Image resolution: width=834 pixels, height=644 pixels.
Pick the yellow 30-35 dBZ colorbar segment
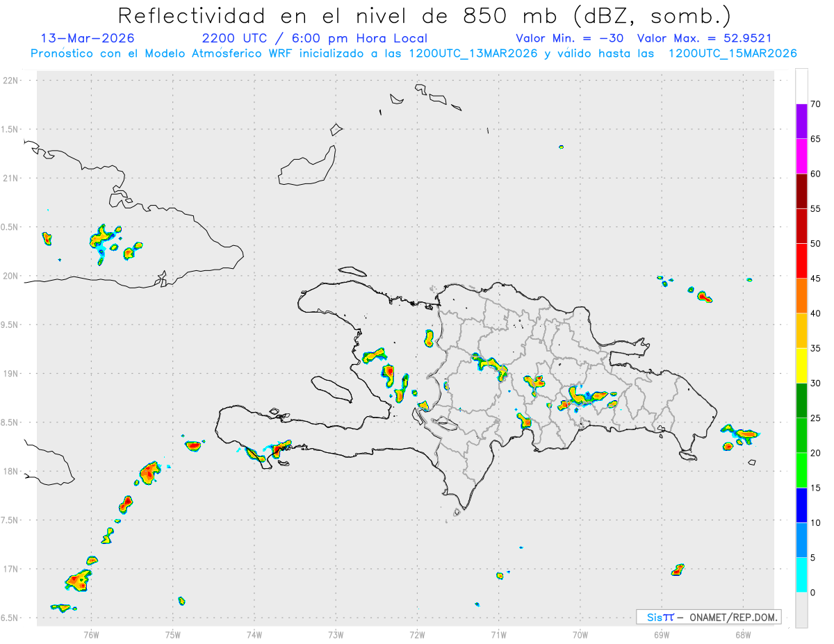801,365
